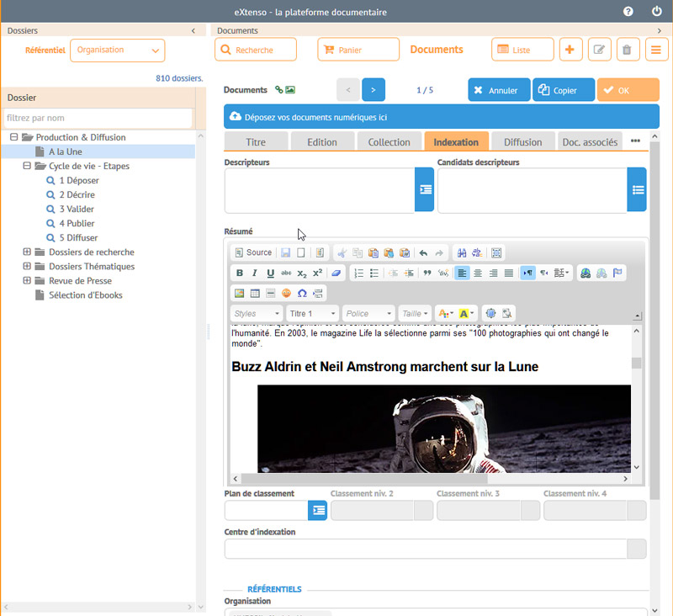Click the paste as plain text icon
673x616 pixels.
[x=389, y=252]
